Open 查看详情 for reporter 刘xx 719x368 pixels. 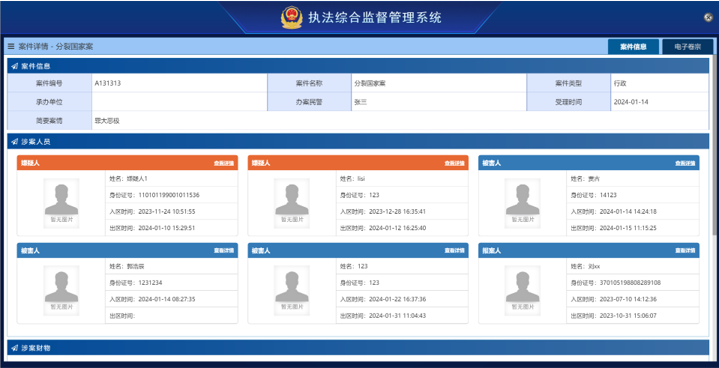pos(685,251)
